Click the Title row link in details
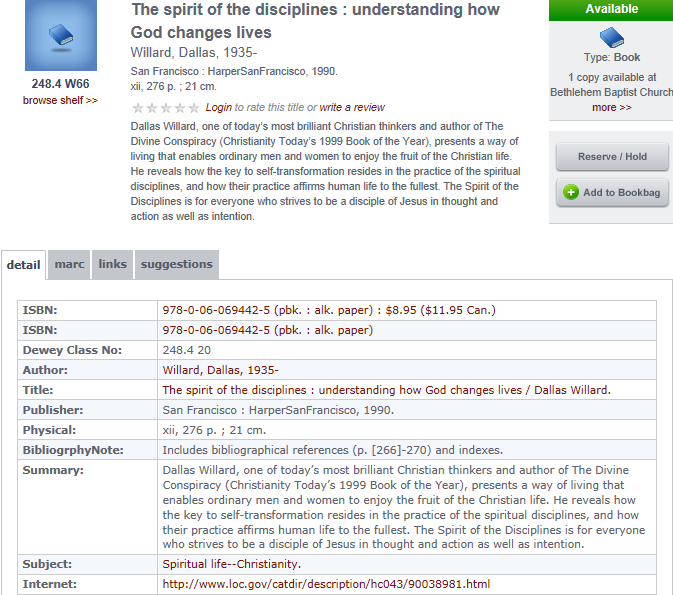The height and width of the screenshot is (595, 673). 386,390
